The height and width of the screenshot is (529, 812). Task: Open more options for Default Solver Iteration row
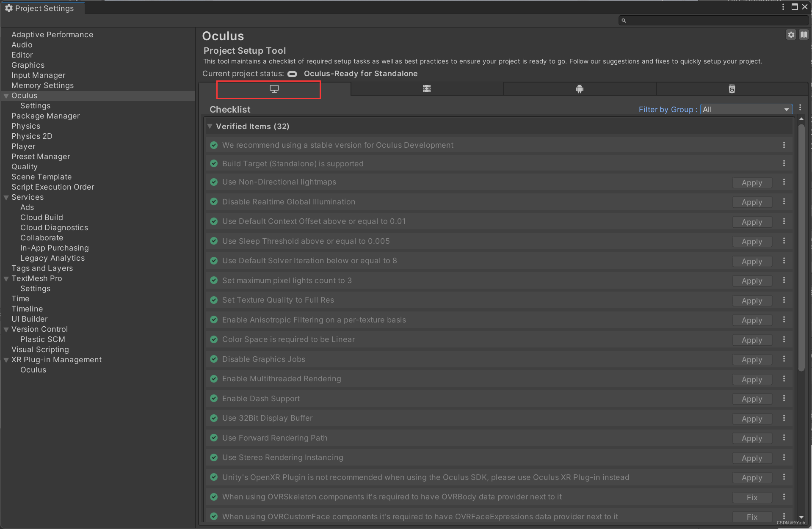tap(784, 260)
